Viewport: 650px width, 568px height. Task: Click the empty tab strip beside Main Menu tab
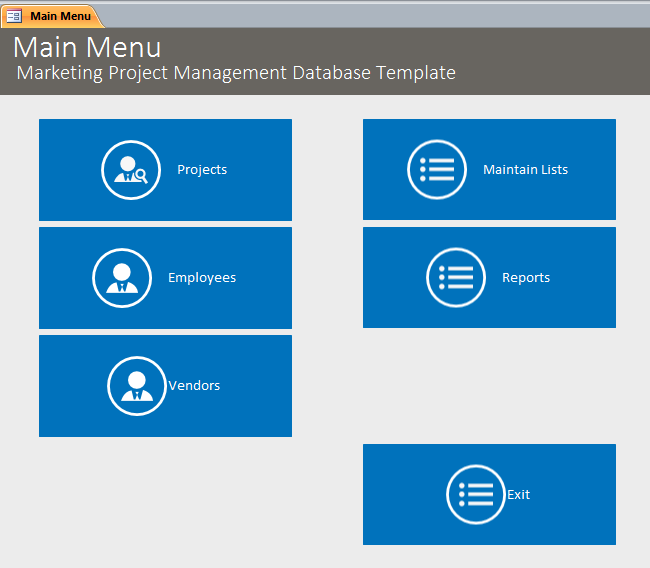click(x=370, y=16)
